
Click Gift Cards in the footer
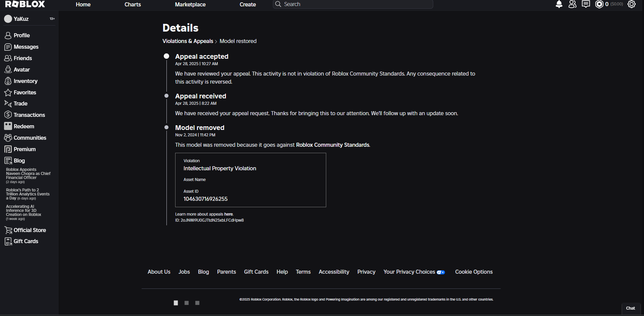click(x=256, y=272)
